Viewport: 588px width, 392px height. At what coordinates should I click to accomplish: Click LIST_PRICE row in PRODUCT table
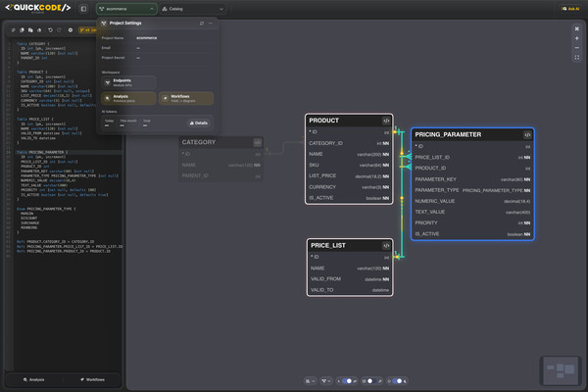point(349,176)
